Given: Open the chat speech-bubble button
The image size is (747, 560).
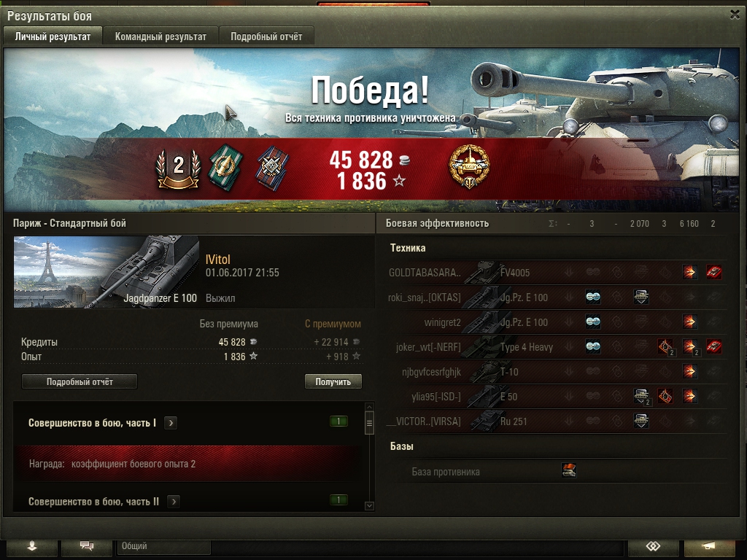Looking at the screenshot, I should tap(87, 546).
